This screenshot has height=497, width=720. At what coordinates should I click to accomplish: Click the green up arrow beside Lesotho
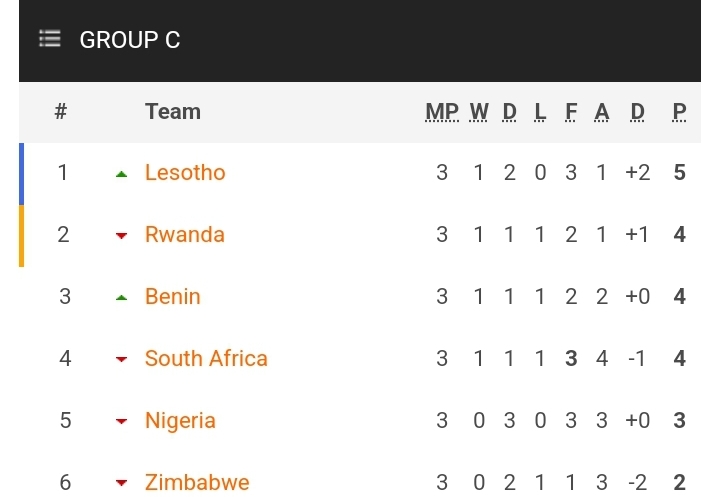pos(121,174)
